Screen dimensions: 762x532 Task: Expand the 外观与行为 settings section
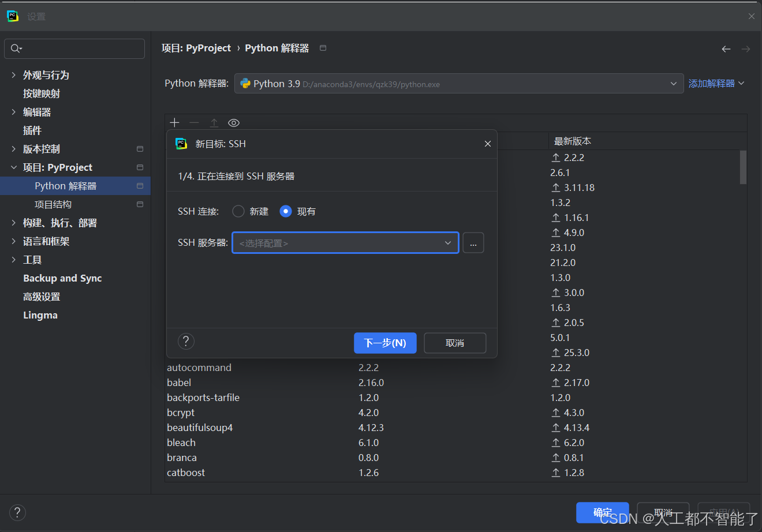pos(14,75)
